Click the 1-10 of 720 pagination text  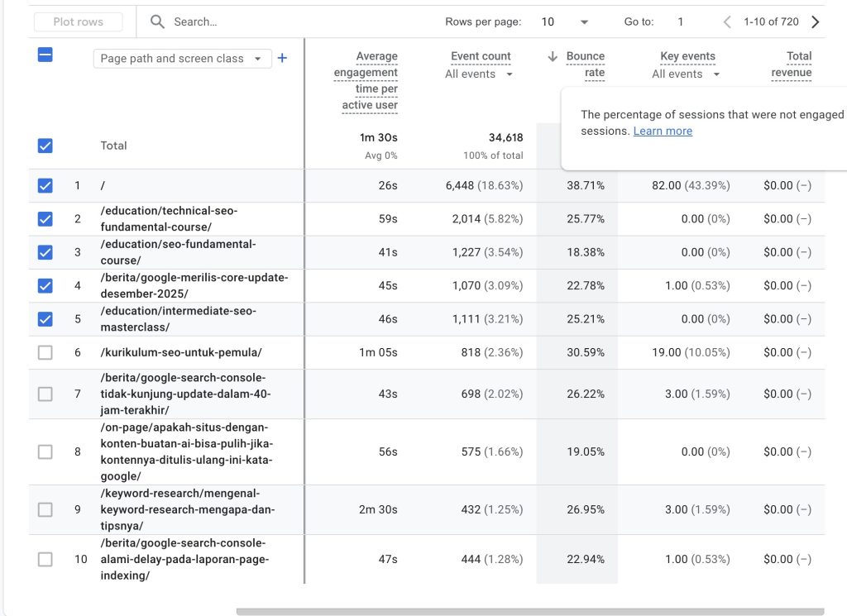771,21
